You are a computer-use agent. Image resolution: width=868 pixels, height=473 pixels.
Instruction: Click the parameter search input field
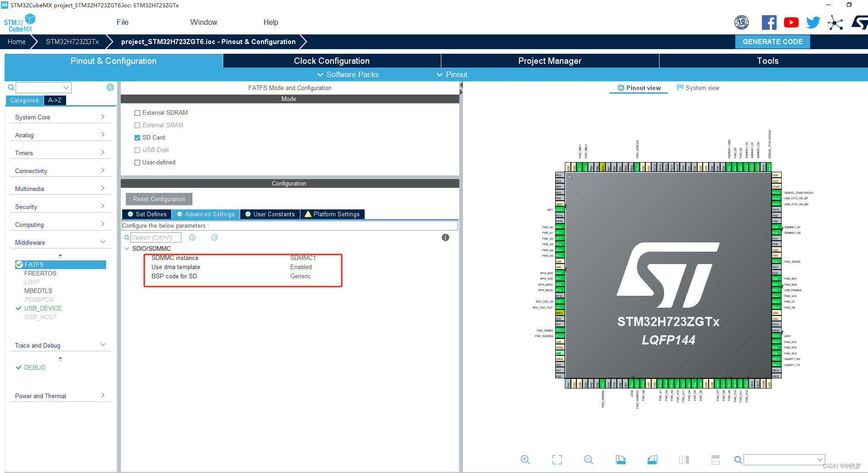pyautogui.click(x=156, y=237)
